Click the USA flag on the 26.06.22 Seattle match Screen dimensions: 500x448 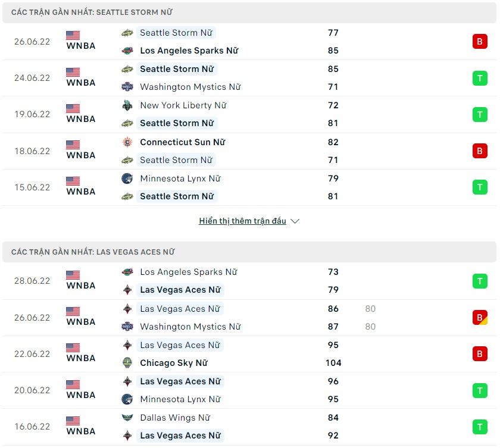click(73, 35)
